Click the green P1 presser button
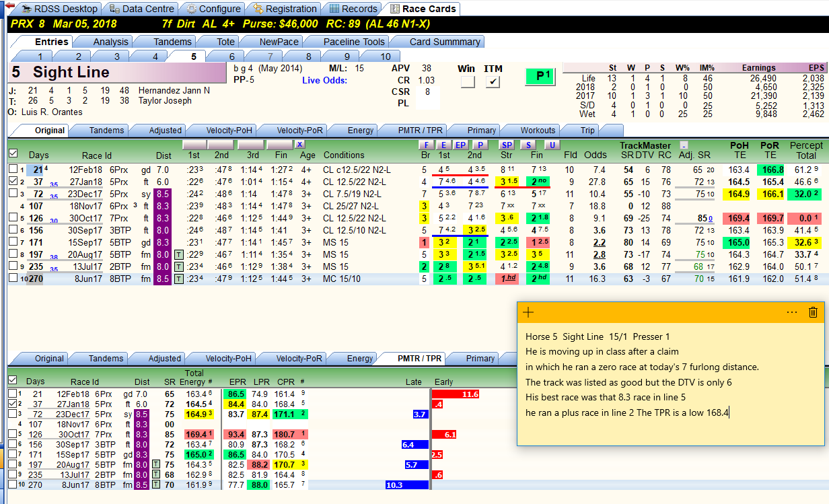The width and height of the screenshot is (829, 504). 542,77
